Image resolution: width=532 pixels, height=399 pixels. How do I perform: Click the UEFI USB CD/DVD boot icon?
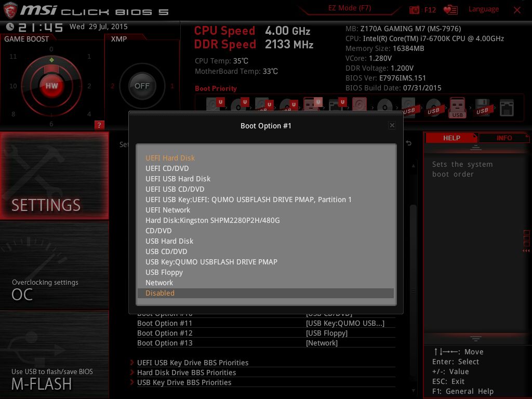pos(288,104)
